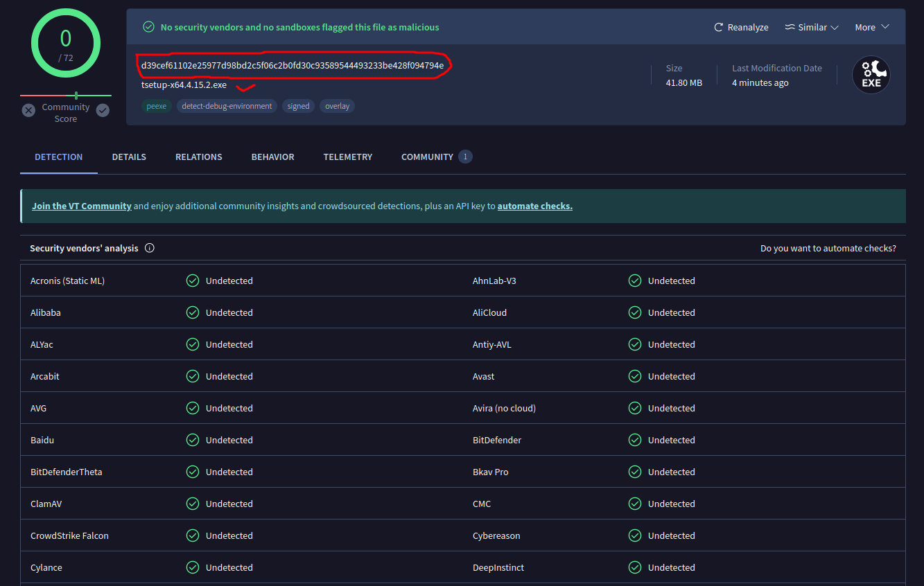Click the EXE file type icon
This screenshot has height=586, width=924.
click(871, 75)
